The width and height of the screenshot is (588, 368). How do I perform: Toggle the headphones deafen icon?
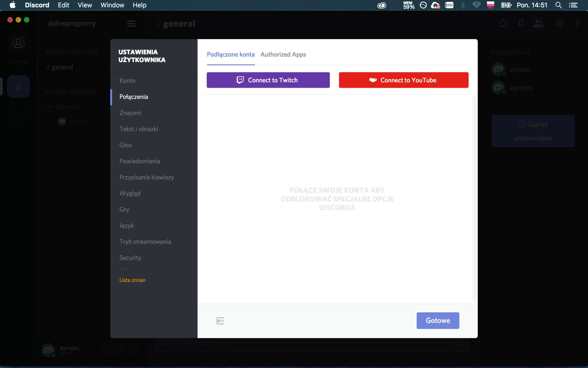point(120,350)
